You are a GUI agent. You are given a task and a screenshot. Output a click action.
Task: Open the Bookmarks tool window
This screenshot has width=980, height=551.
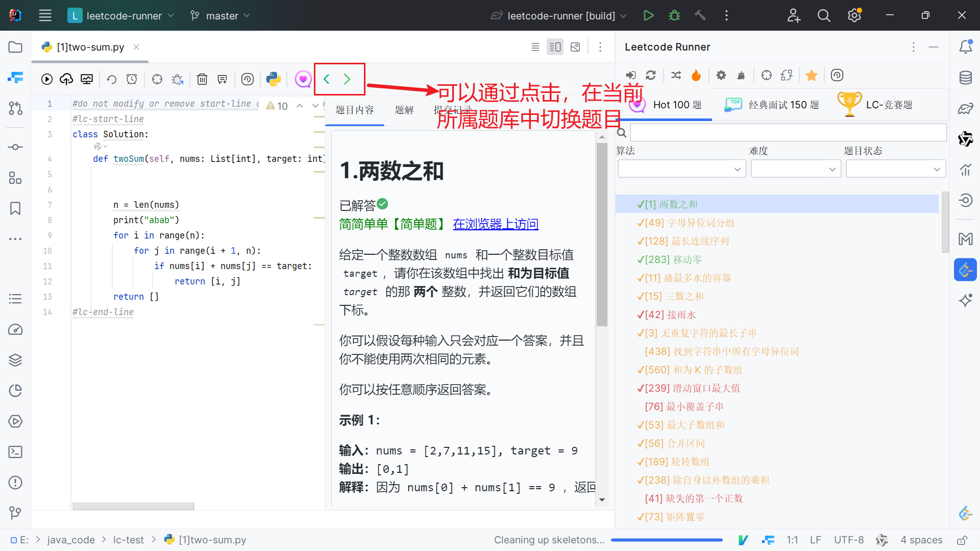coord(15,208)
